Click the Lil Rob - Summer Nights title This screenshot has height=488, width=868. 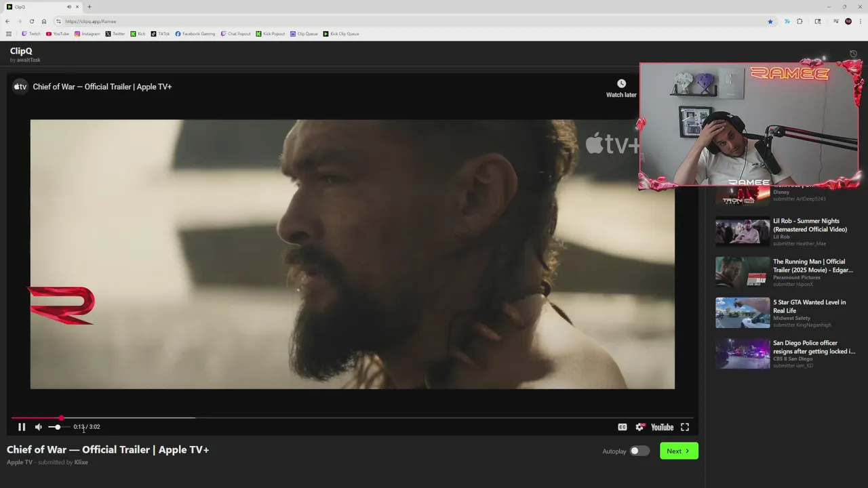point(810,225)
